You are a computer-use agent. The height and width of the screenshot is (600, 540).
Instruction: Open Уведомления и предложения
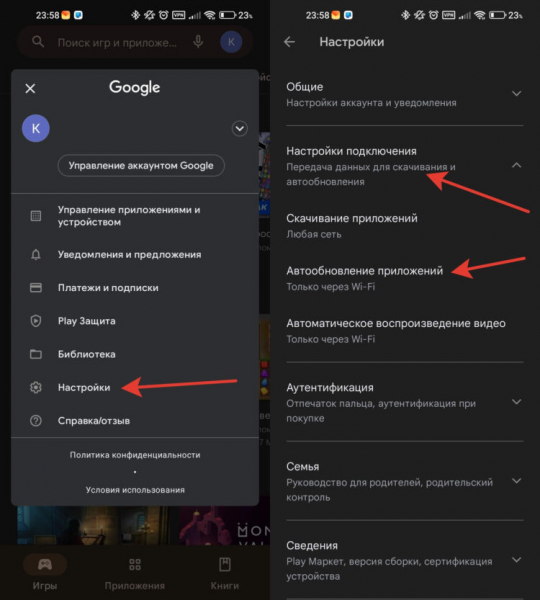(135, 254)
